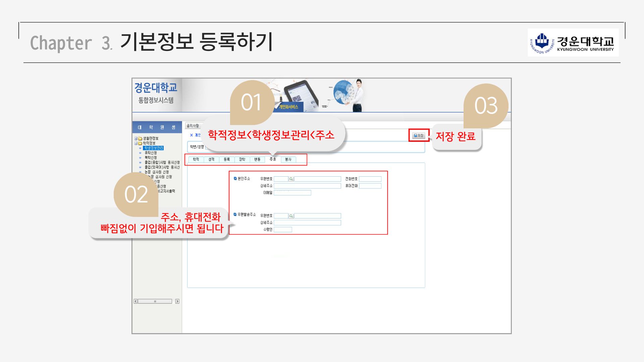The height and width of the screenshot is (362, 644).
Task: Click the 이메일 input field
Action: [292, 193]
